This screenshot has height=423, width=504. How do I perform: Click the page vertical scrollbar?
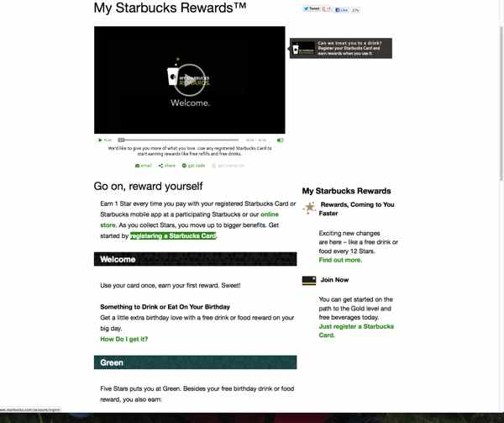point(501,103)
